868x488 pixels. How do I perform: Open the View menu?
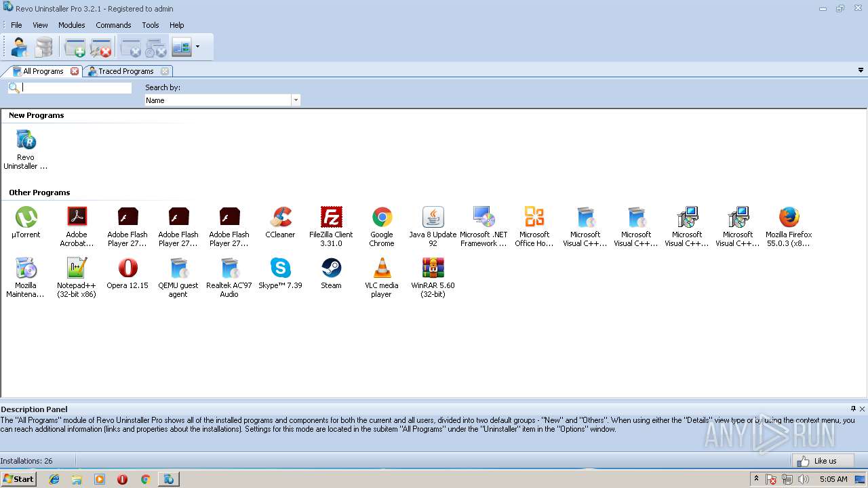click(x=40, y=25)
